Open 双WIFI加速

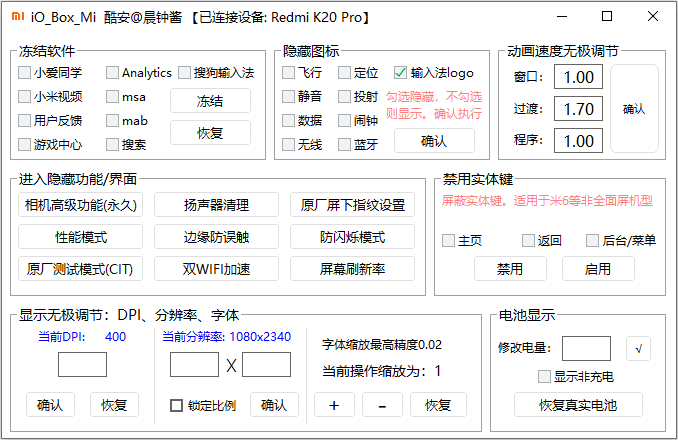(x=216, y=269)
